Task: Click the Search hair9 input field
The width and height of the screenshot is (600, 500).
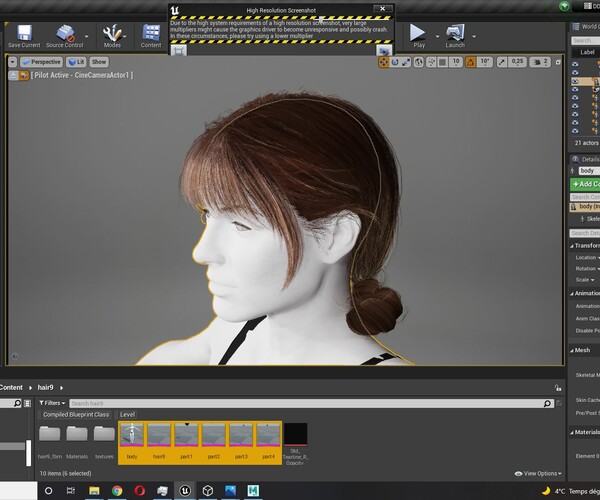Action: (x=306, y=403)
